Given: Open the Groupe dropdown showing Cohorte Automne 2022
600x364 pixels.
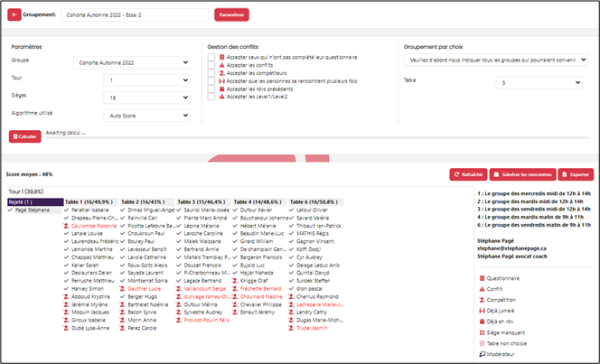Looking at the screenshot, I should (x=131, y=62).
